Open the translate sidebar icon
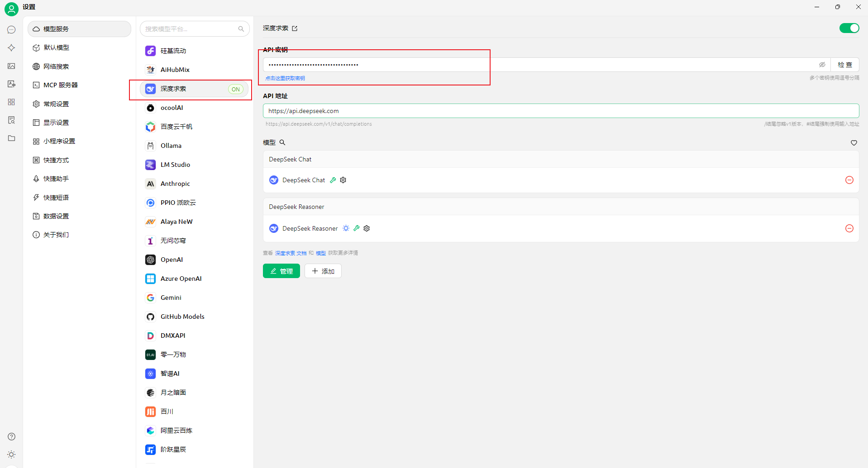This screenshot has width=868, height=468. [11, 84]
